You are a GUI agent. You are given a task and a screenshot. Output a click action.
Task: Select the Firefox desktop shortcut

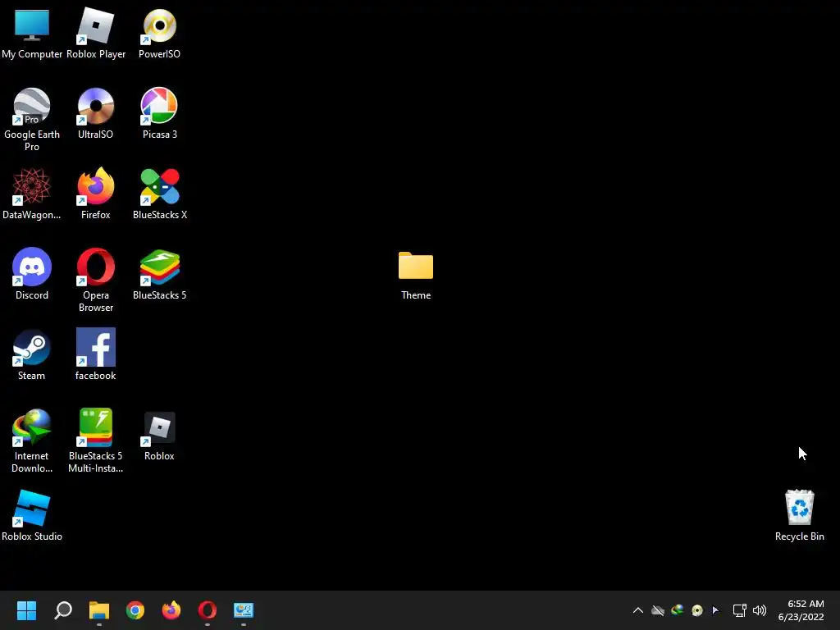[x=95, y=194]
